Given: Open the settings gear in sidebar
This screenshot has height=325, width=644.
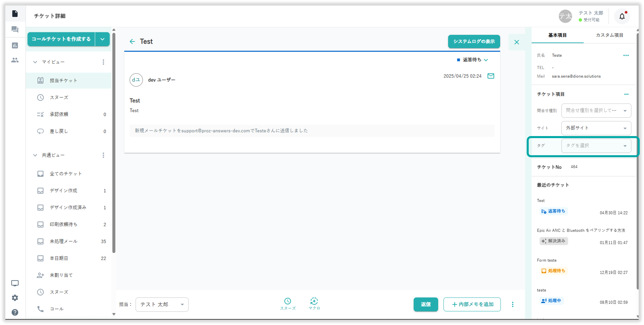Looking at the screenshot, I should 15,298.
